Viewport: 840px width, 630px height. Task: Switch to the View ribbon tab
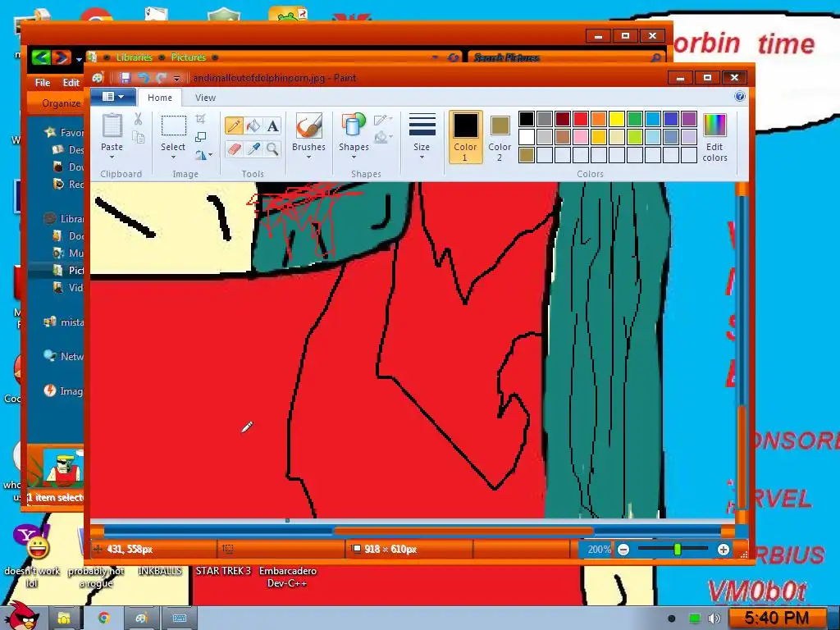coord(205,98)
